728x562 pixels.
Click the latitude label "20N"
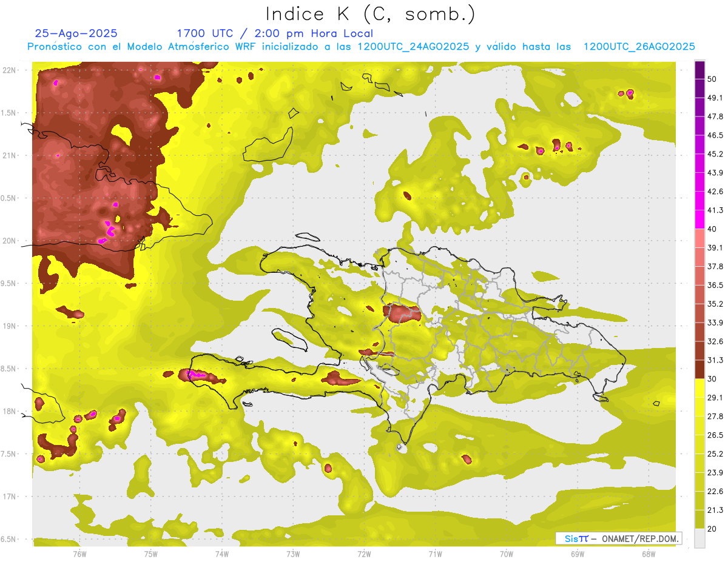click(x=10, y=241)
